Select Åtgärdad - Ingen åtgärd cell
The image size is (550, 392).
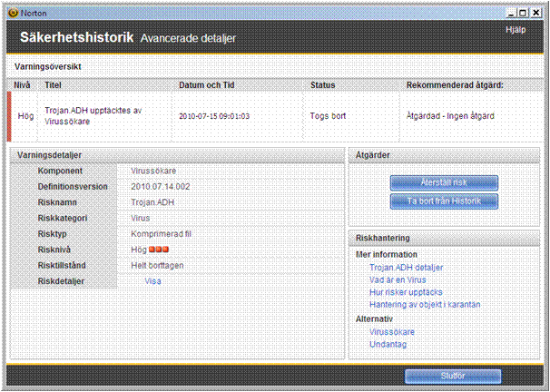[x=450, y=116]
